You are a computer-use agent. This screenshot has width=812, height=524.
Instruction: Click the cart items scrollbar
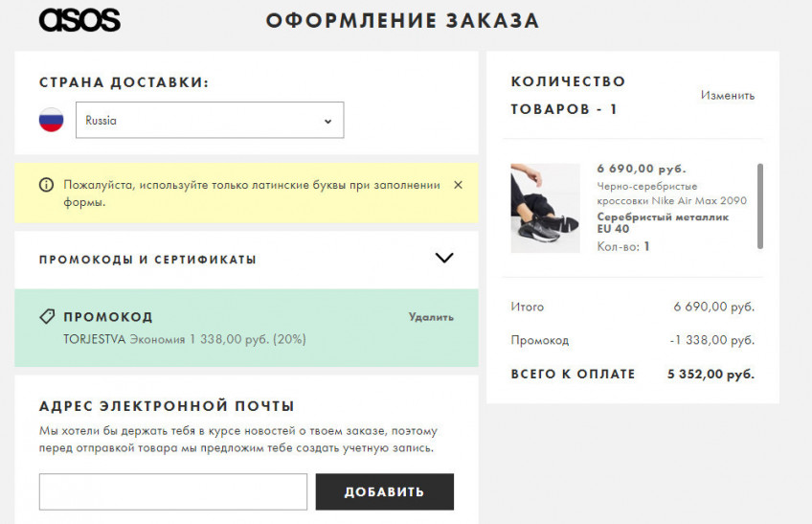(x=760, y=206)
